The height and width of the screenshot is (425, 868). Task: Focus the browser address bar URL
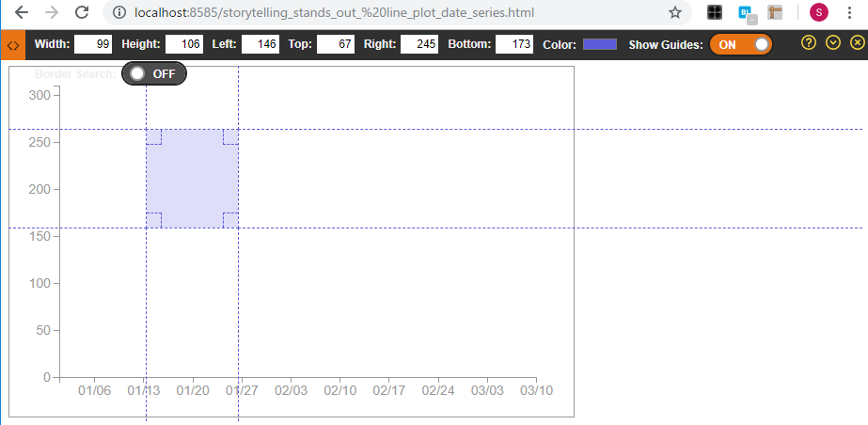pyautogui.click(x=334, y=13)
